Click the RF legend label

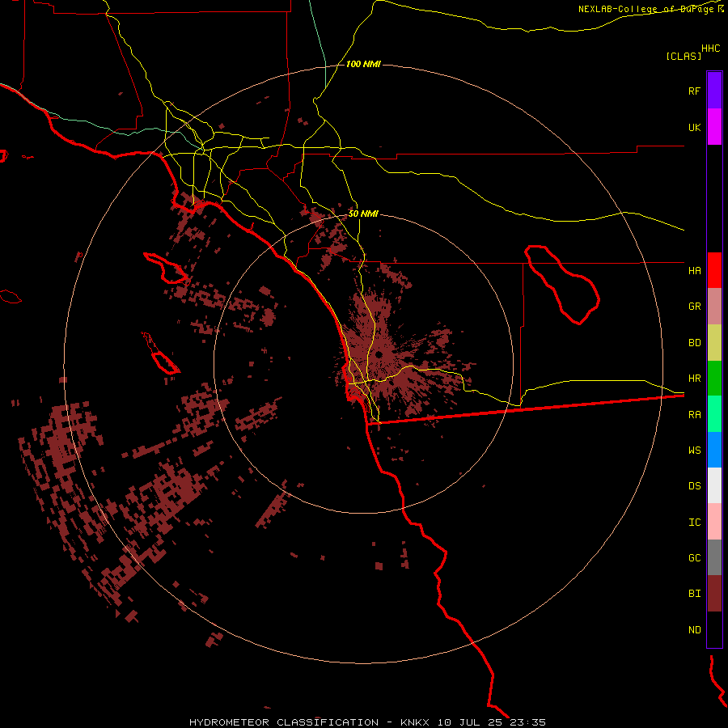(694, 91)
